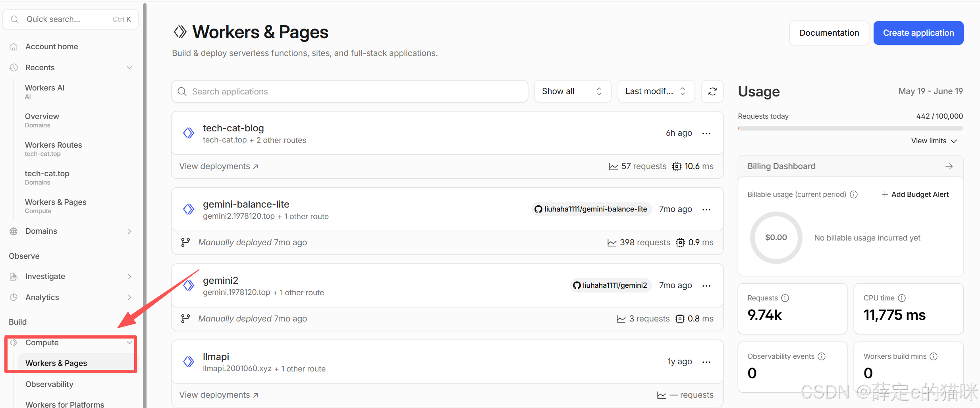Click the Workers & Pages heading icon

tap(180, 32)
